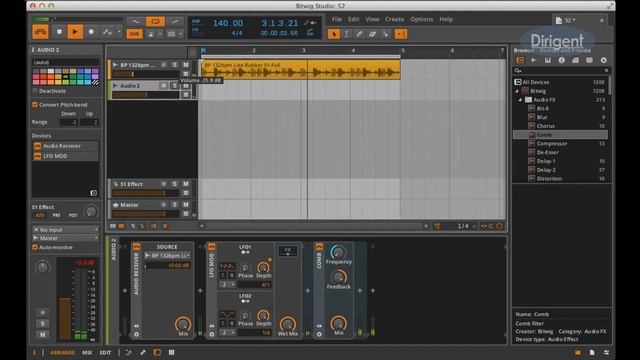Toggle the loop button in transport

[155, 22]
